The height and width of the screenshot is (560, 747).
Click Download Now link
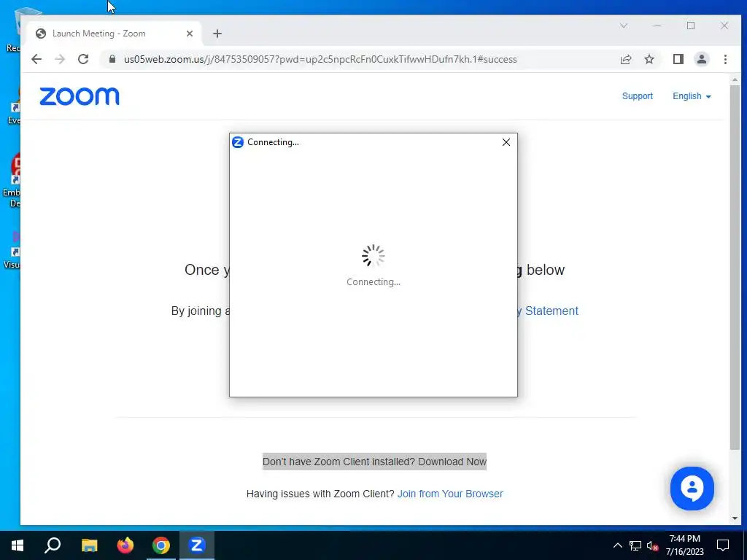(x=452, y=462)
